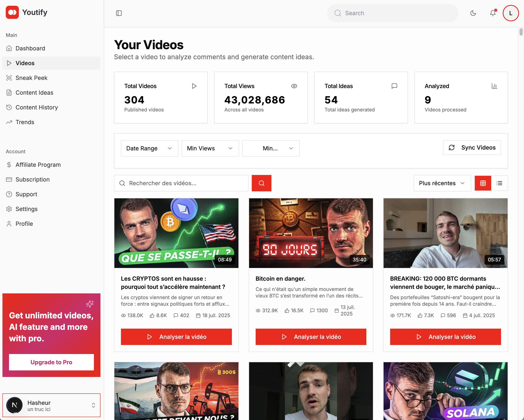Expand the Min Views dropdown
This screenshot has height=420, width=524.
pyautogui.click(x=210, y=148)
